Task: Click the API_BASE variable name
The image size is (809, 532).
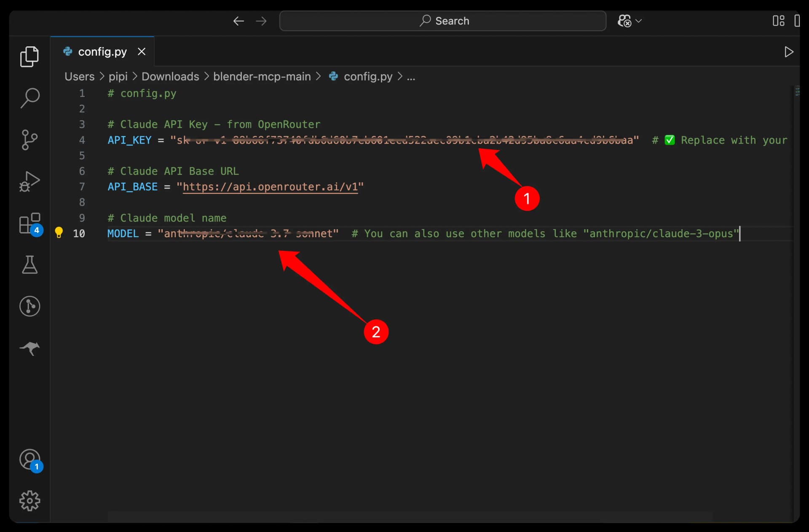Action: click(132, 187)
